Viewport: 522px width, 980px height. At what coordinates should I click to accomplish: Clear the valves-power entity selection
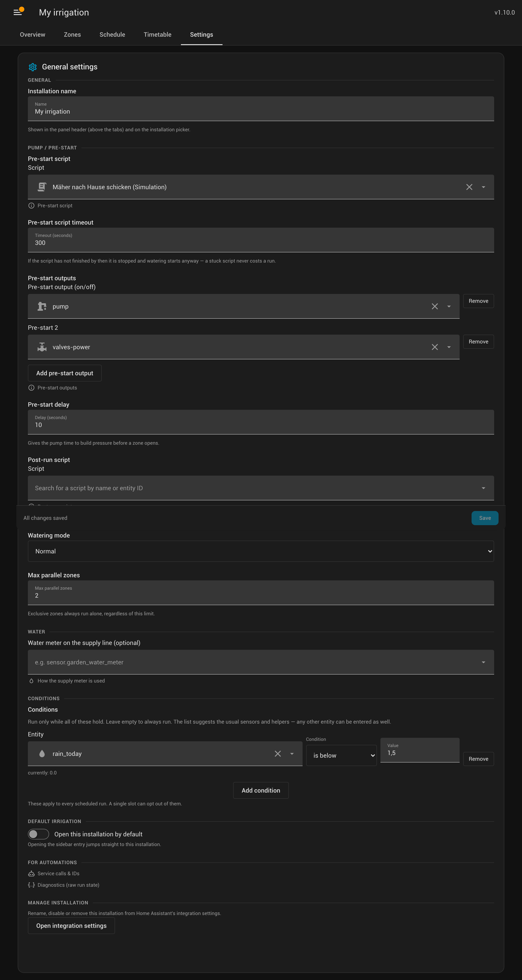434,347
